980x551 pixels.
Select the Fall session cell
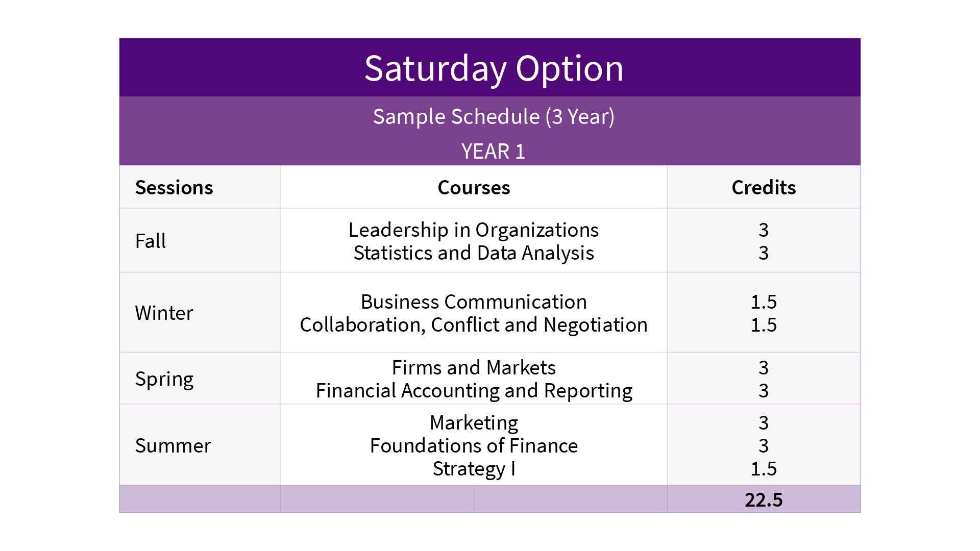(151, 241)
